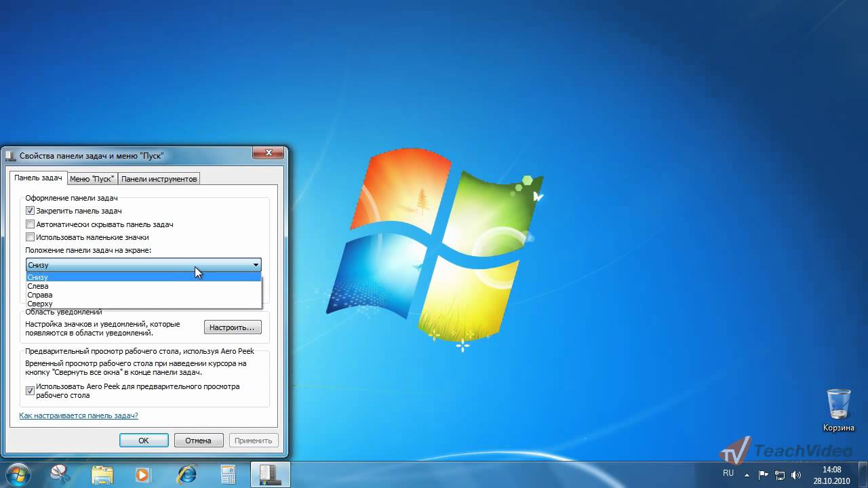Check Использовать маленькие значки

(30, 237)
